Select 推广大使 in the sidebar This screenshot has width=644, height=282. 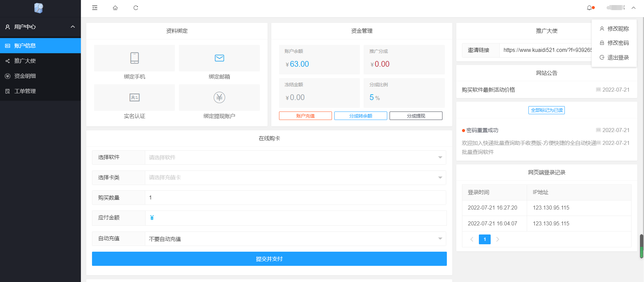(25, 61)
